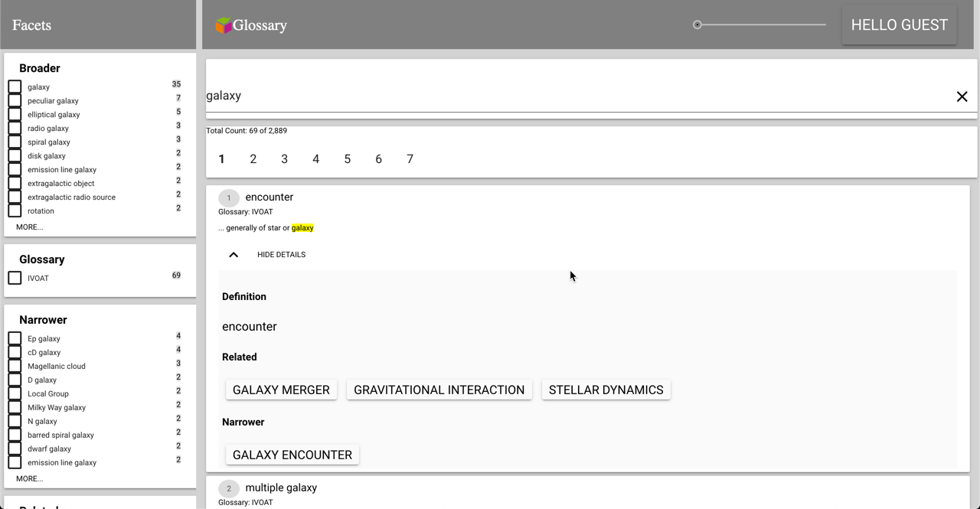This screenshot has height=509, width=980.
Task: Click the Glossary cube logo icon
Action: (x=223, y=25)
